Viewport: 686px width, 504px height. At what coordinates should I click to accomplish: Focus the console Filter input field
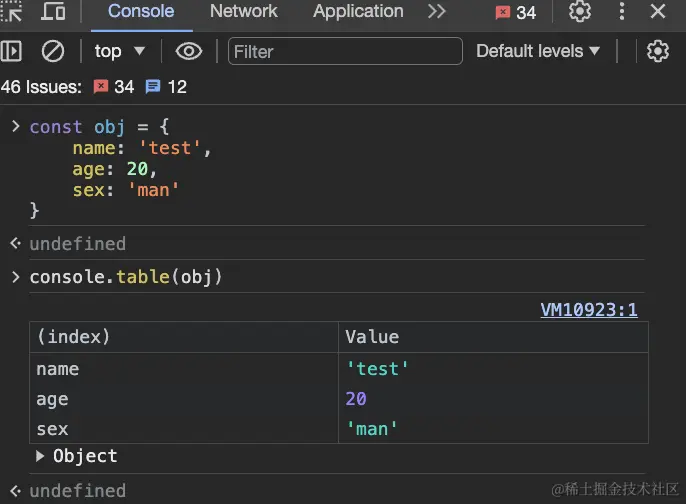coord(345,51)
